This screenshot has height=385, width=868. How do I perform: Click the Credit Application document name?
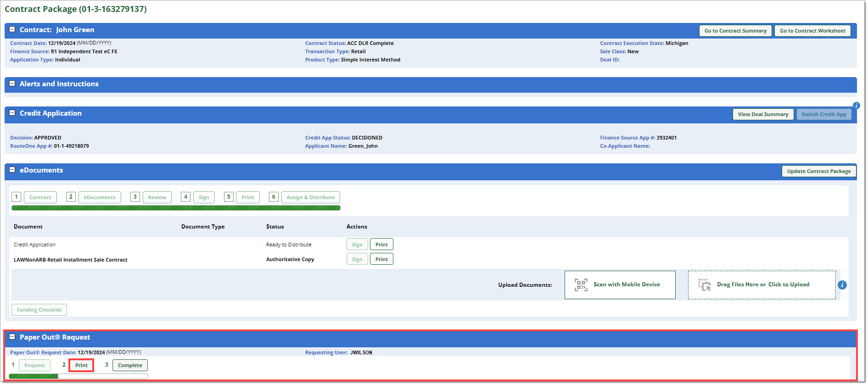click(34, 245)
